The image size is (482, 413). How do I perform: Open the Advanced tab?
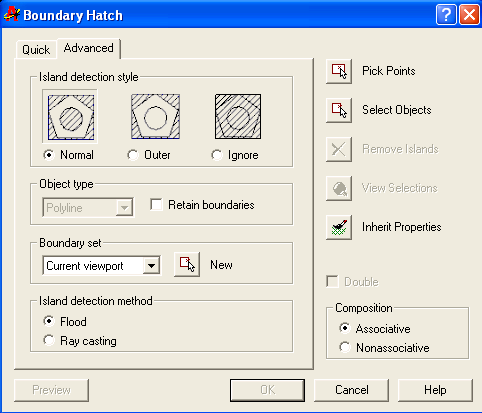[x=89, y=48]
